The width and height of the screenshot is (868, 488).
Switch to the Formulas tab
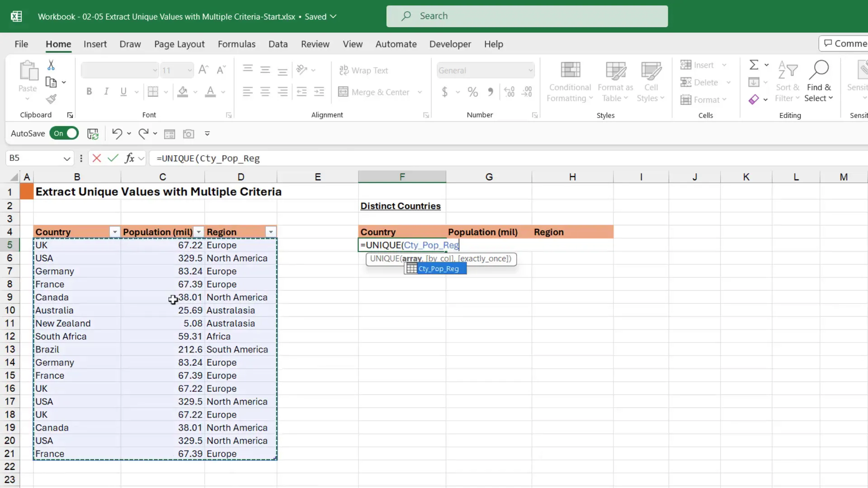click(x=236, y=44)
